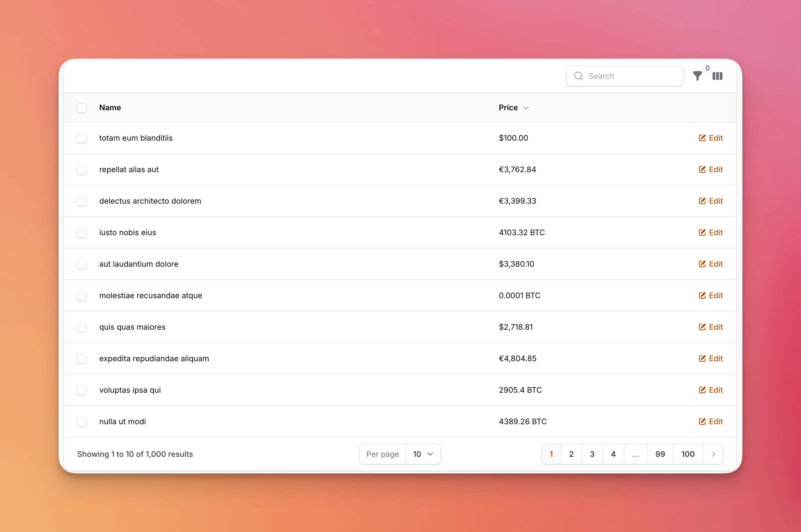Click the edit pencil icon for iusto nobis eius
Image resolution: width=801 pixels, height=532 pixels.
[x=703, y=232]
